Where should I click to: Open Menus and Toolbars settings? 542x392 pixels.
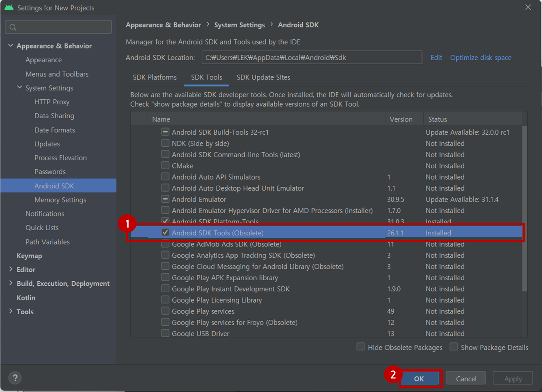[57, 74]
